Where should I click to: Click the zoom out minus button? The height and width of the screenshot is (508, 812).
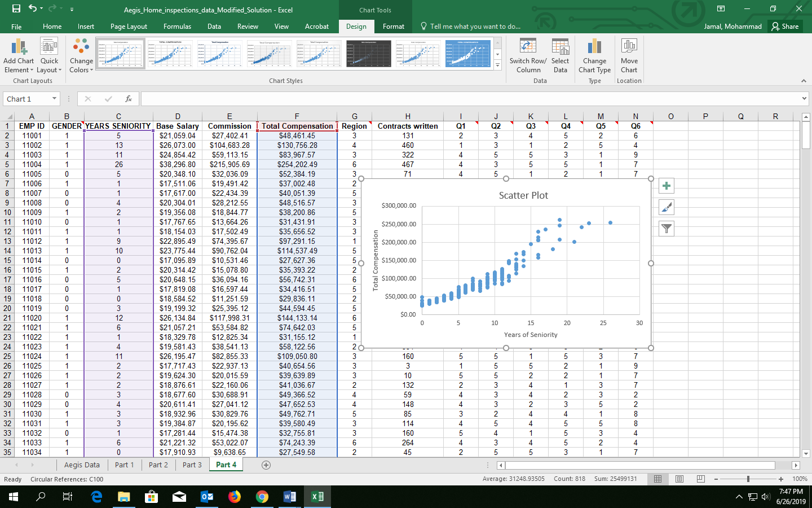[716, 479]
